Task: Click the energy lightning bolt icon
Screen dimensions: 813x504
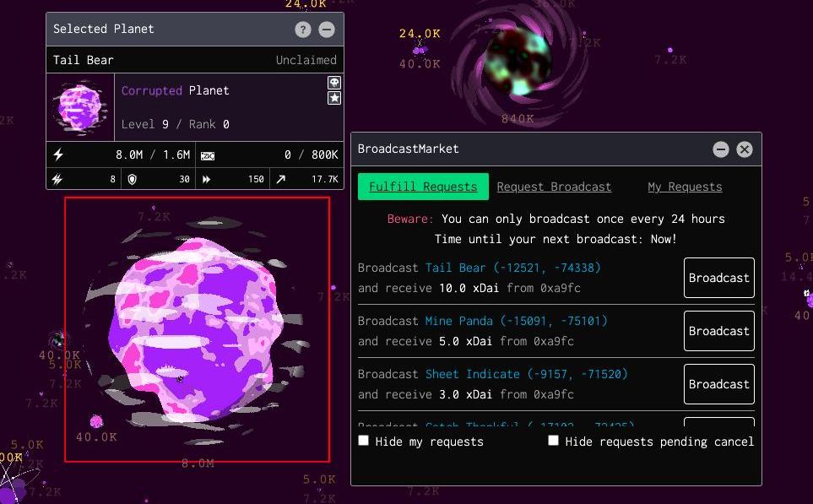Action: point(58,154)
